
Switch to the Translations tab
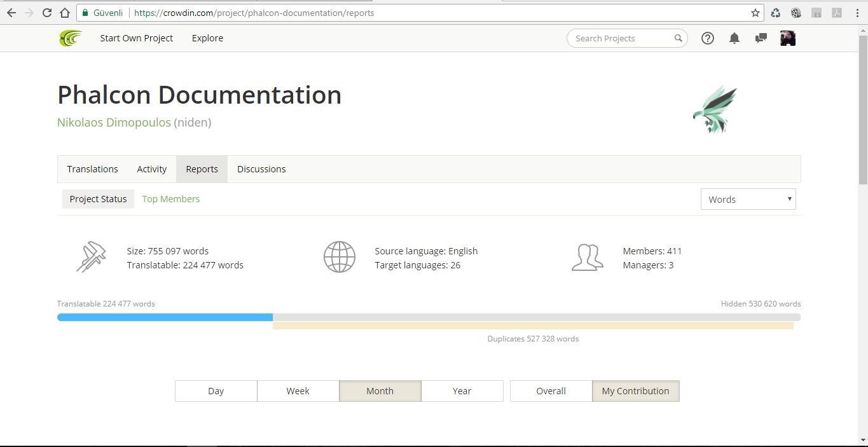pos(93,169)
